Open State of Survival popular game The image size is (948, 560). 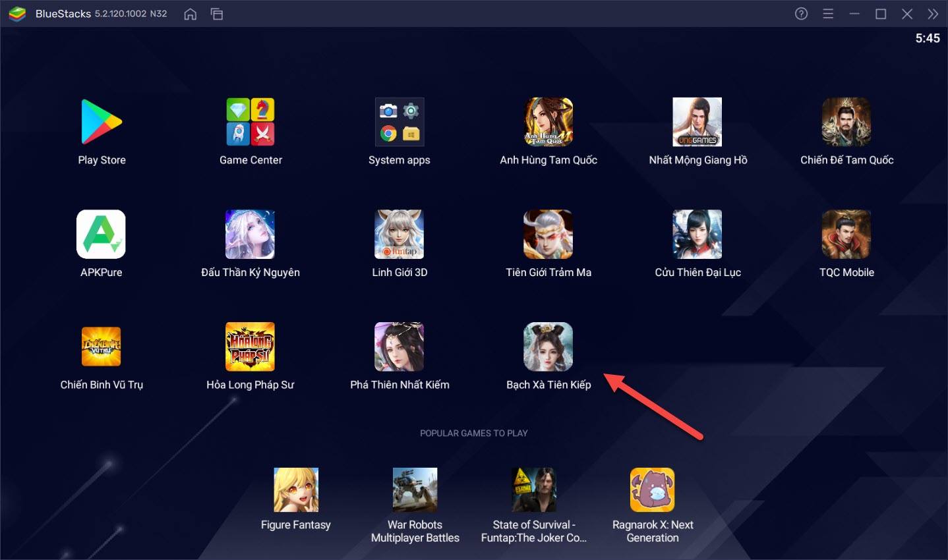pos(534,490)
